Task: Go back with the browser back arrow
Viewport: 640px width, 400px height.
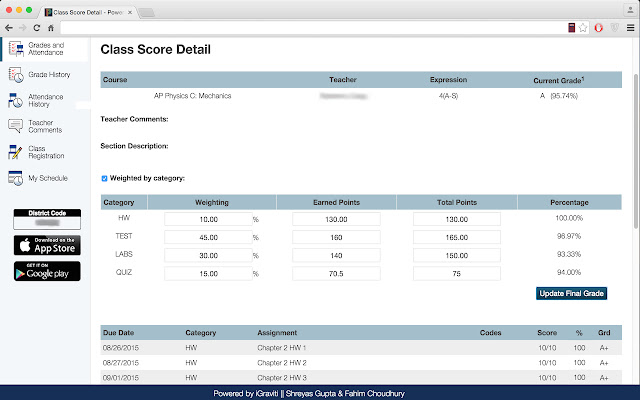Action: (x=9, y=28)
